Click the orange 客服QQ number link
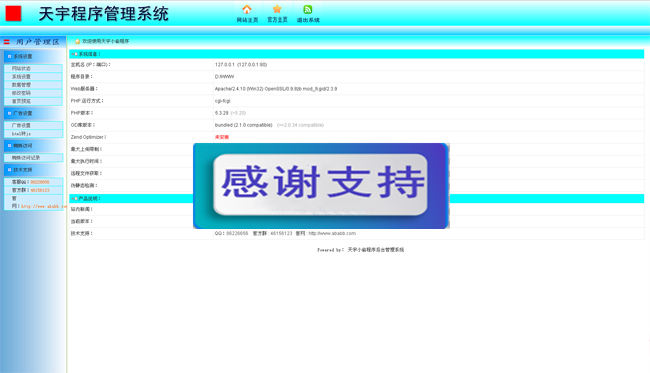This screenshot has height=373, width=650. pyautogui.click(x=40, y=182)
